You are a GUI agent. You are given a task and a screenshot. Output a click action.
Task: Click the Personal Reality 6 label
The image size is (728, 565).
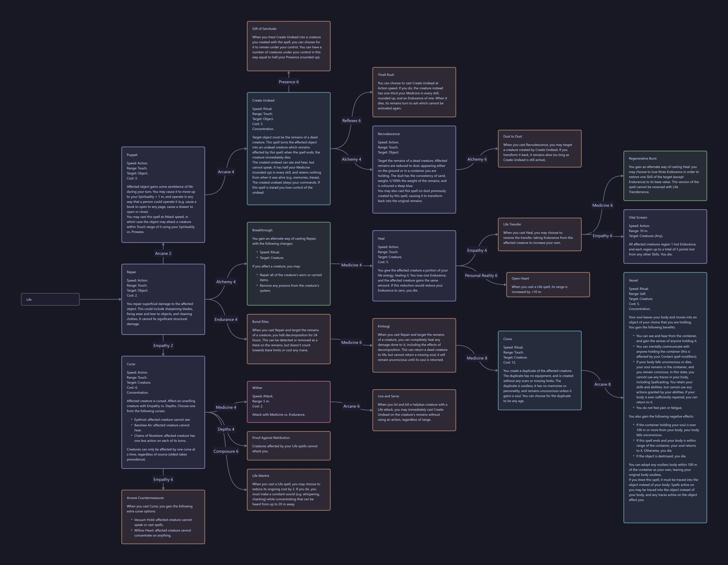tap(481, 276)
